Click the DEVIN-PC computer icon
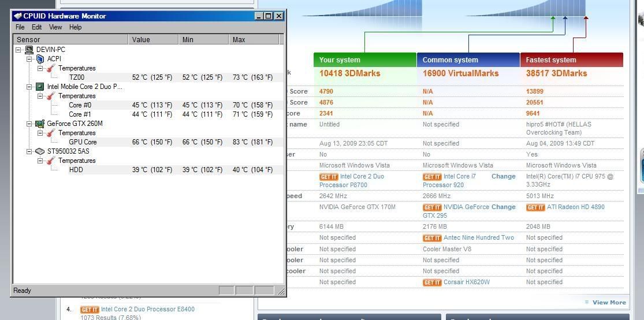 pos(29,50)
